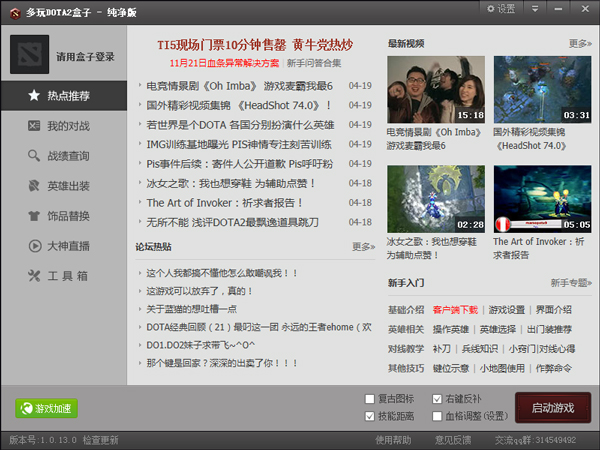The width and height of the screenshot is (600, 450).
Task: Open 大神直播 via the play icon
Action: 34,246
